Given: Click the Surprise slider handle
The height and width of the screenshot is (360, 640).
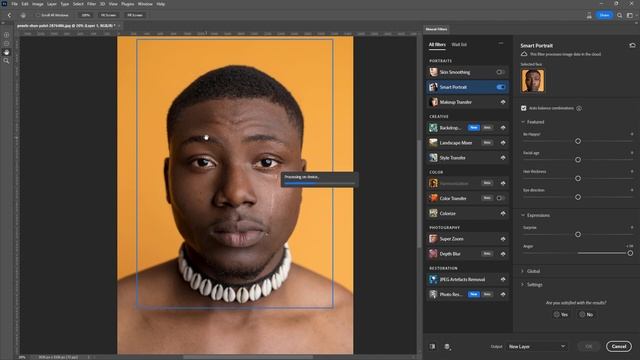Looking at the screenshot, I should (578, 235).
